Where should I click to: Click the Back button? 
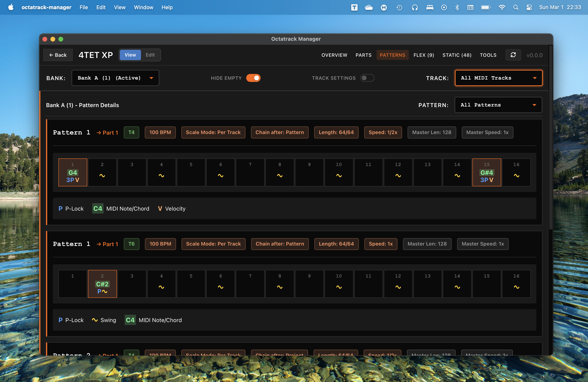pos(58,55)
